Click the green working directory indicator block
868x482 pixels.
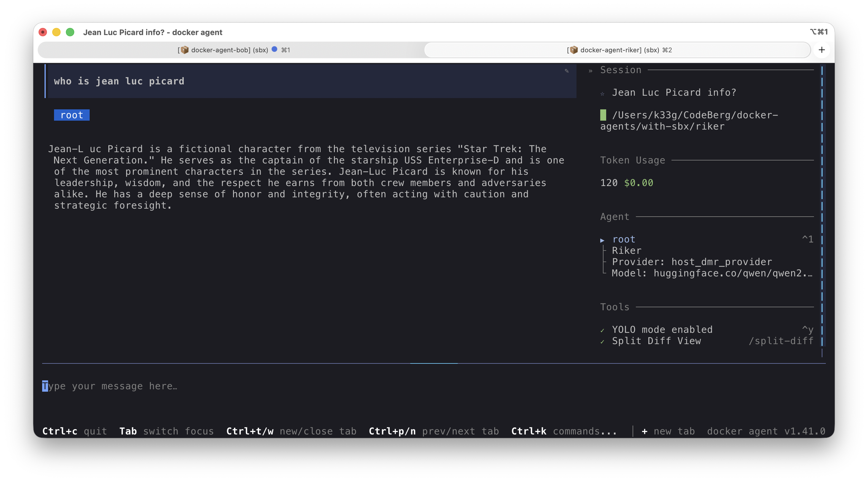[603, 115]
